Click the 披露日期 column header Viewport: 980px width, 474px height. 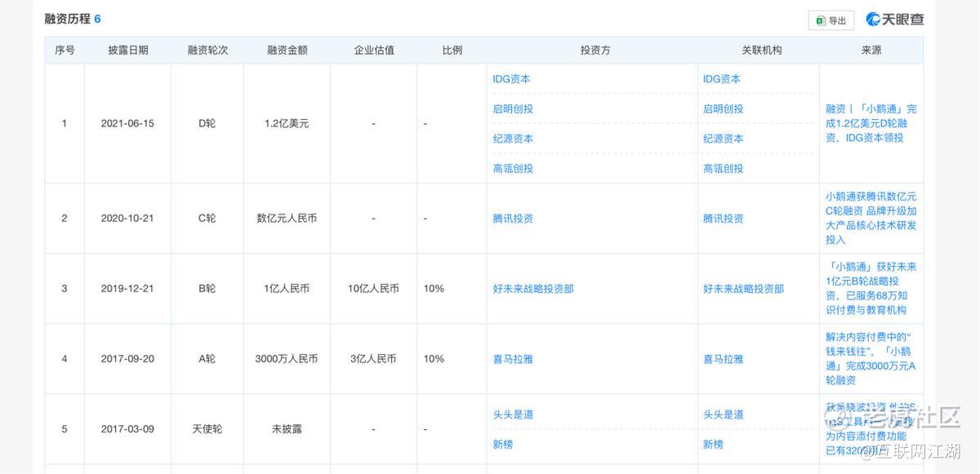pos(128,50)
